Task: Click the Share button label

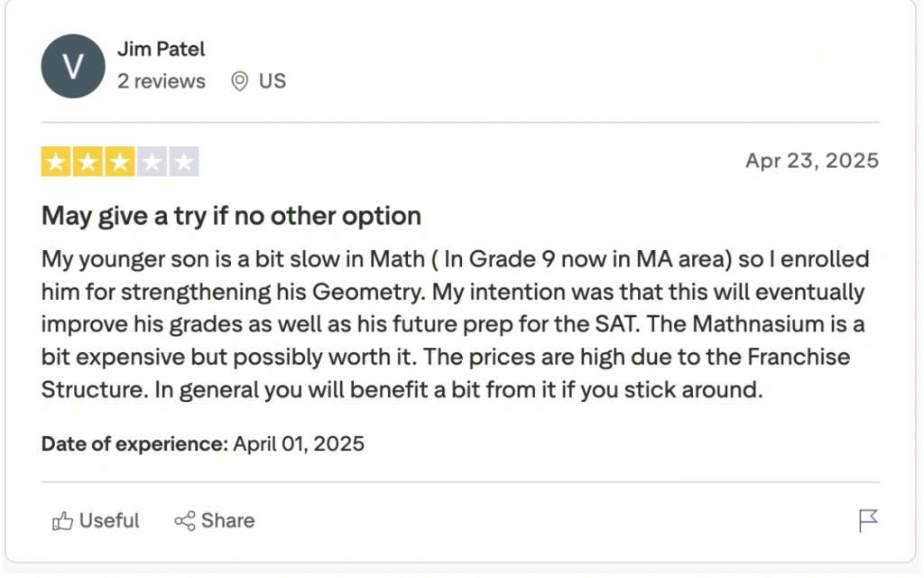Action: pos(227,521)
